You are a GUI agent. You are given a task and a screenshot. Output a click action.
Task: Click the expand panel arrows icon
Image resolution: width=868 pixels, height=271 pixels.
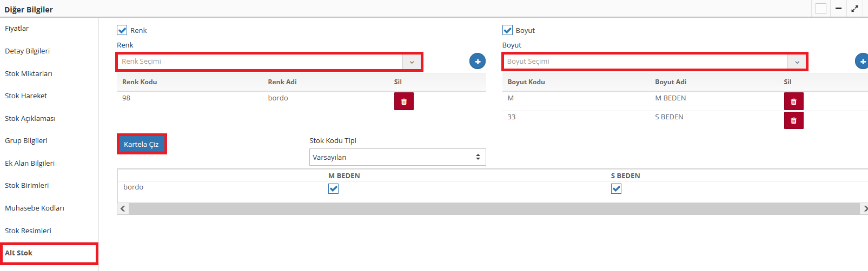click(x=854, y=9)
